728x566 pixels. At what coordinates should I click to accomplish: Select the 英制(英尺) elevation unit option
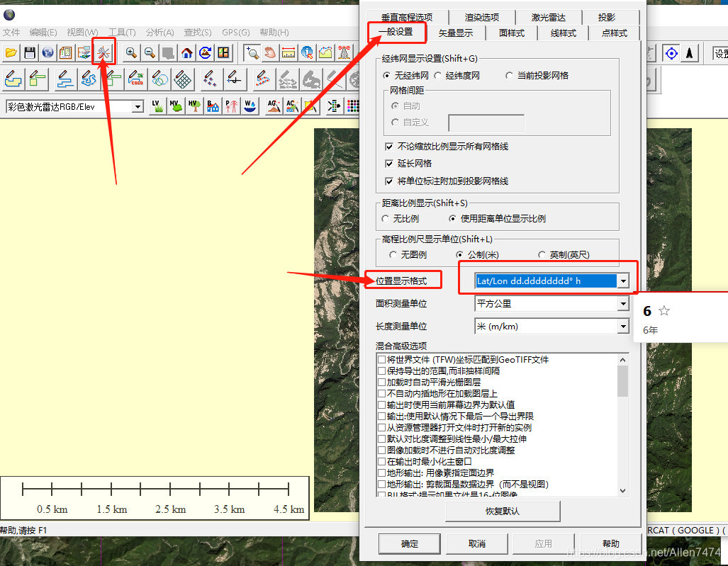coord(542,254)
